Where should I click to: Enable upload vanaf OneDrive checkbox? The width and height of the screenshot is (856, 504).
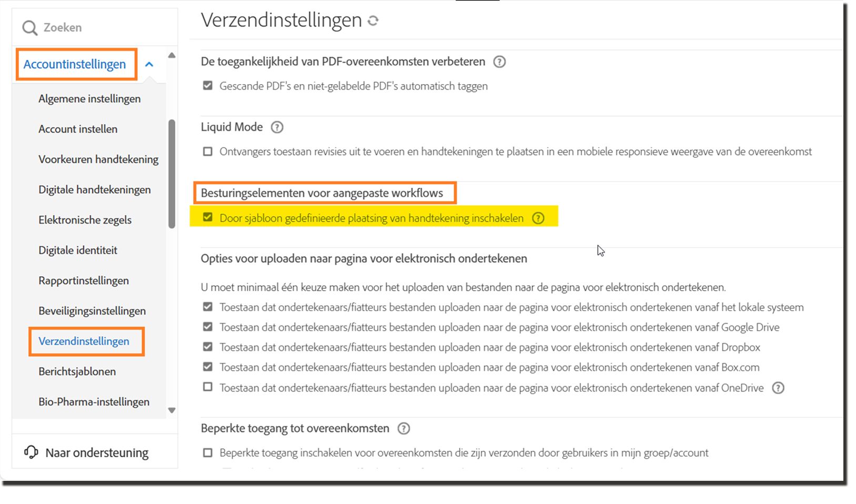click(208, 387)
